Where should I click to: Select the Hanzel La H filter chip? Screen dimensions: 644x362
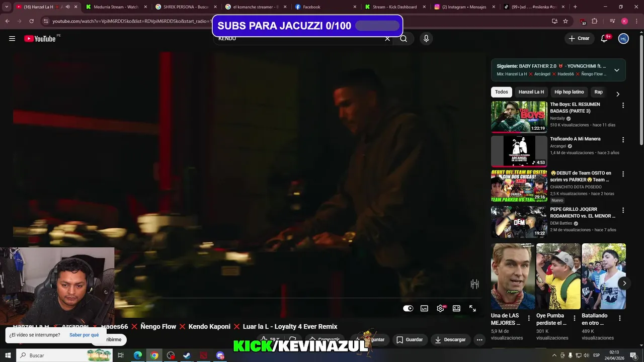531,92
